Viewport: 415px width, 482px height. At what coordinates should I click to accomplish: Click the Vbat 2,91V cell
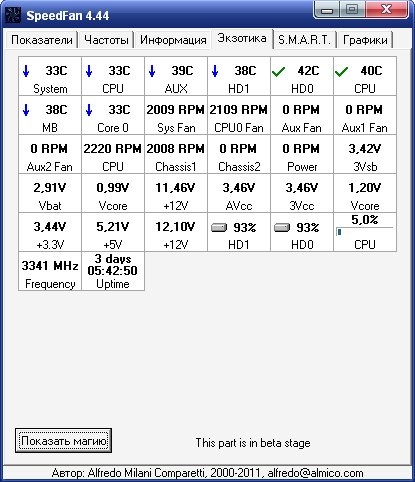[50, 193]
